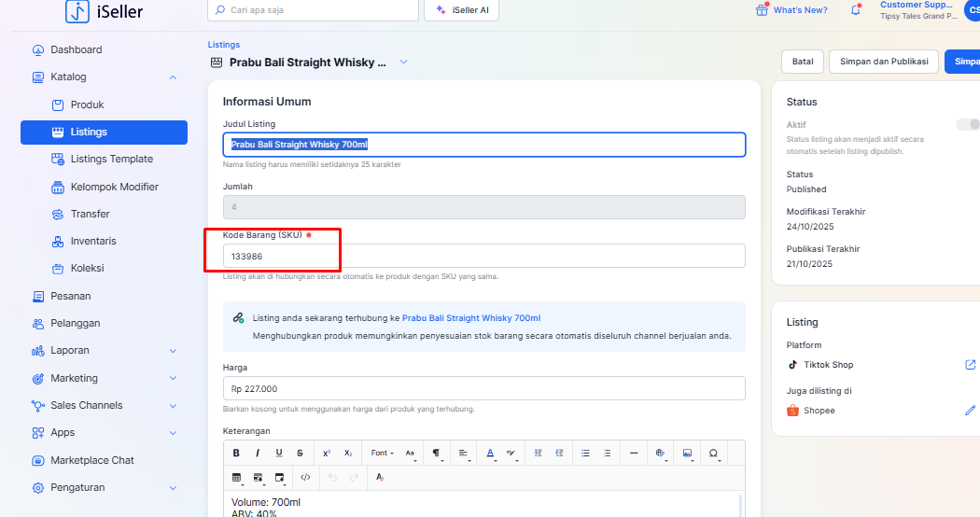Toggle underline formatting in the editor
The height and width of the screenshot is (517, 980).
[279, 453]
